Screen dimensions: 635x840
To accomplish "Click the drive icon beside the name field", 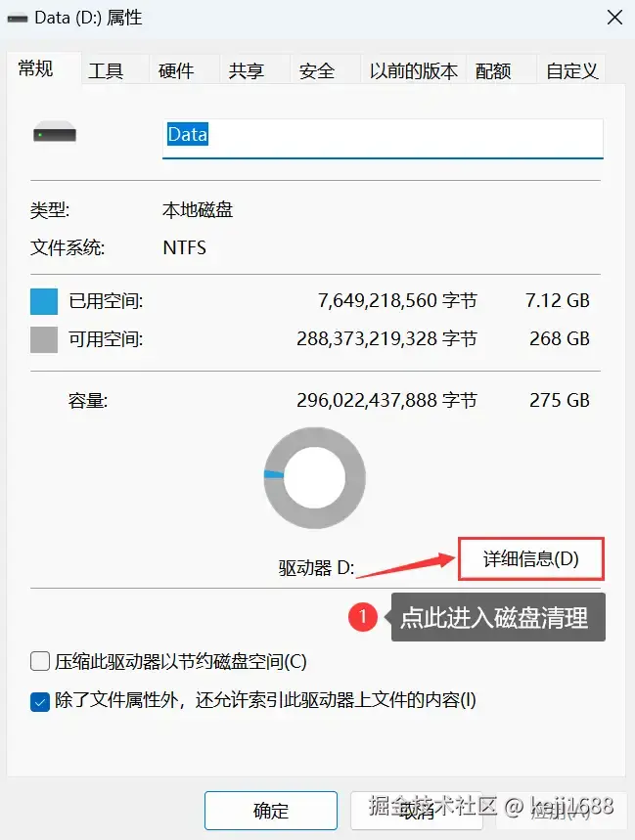I will click(55, 132).
